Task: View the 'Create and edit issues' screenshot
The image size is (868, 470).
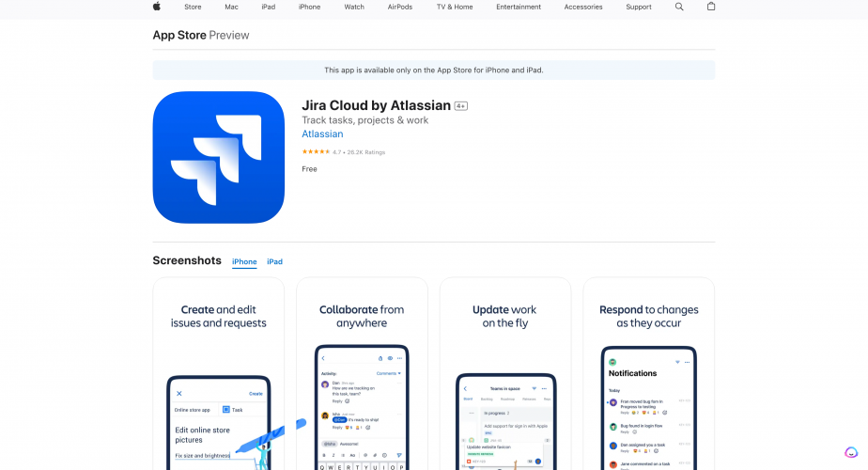Action: (219, 373)
